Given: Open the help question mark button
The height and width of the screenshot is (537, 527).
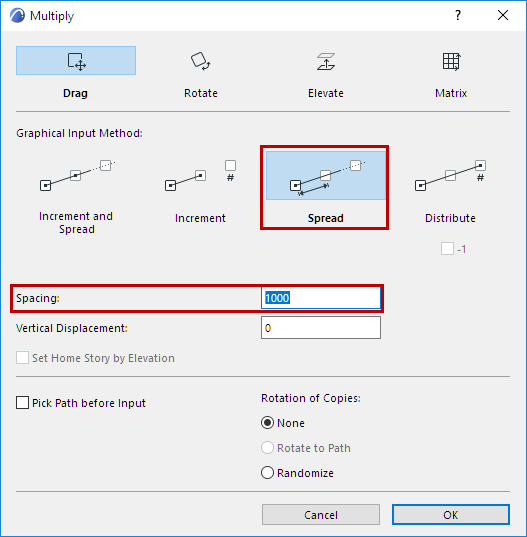Looking at the screenshot, I should tap(458, 15).
